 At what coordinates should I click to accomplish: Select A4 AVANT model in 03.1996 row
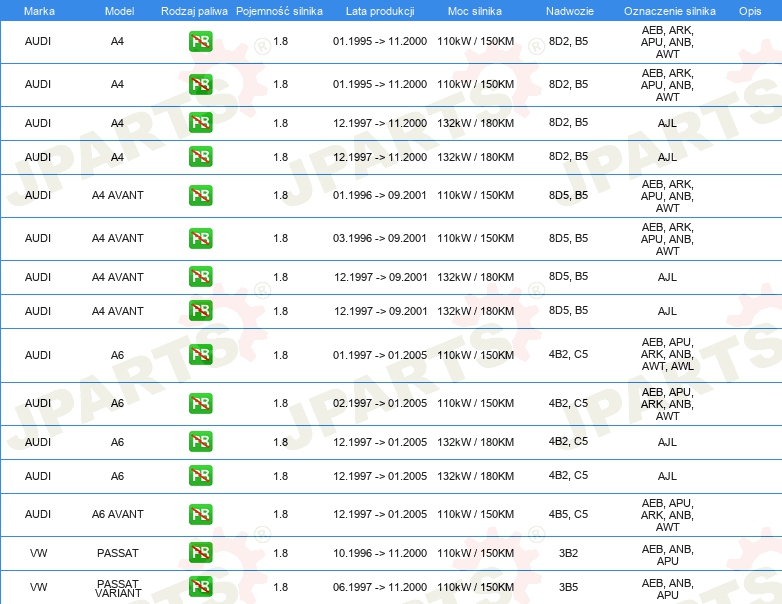[x=118, y=238]
